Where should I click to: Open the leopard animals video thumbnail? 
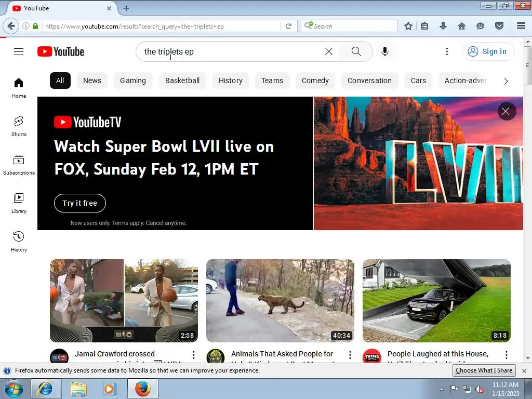[x=280, y=301]
